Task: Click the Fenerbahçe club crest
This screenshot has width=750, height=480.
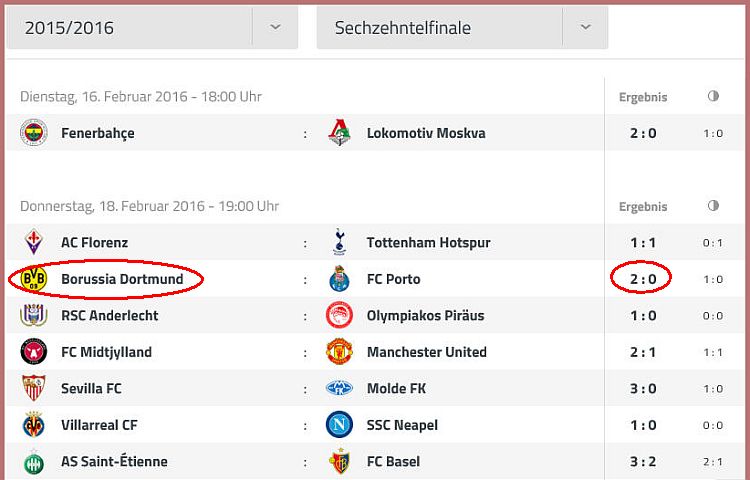Action: pyautogui.click(x=33, y=132)
